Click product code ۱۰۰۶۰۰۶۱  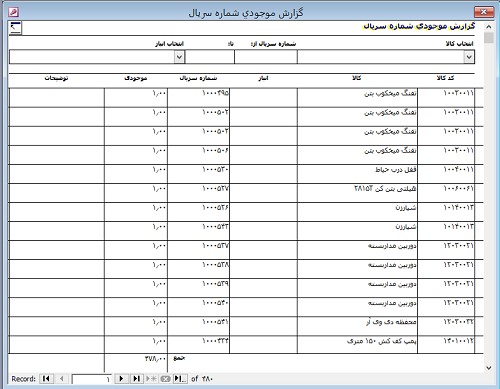pyautogui.click(x=458, y=188)
